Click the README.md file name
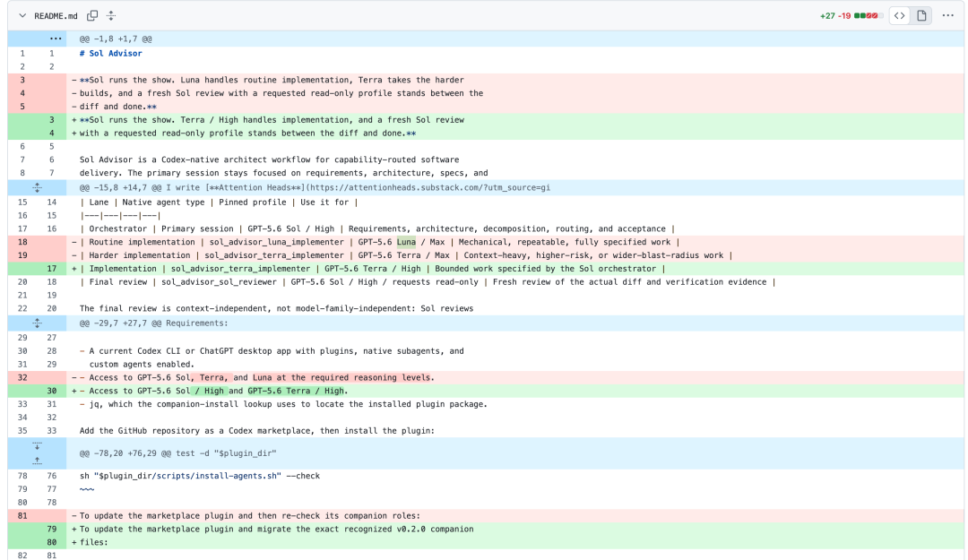The height and width of the screenshot is (560, 968). pos(56,16)
